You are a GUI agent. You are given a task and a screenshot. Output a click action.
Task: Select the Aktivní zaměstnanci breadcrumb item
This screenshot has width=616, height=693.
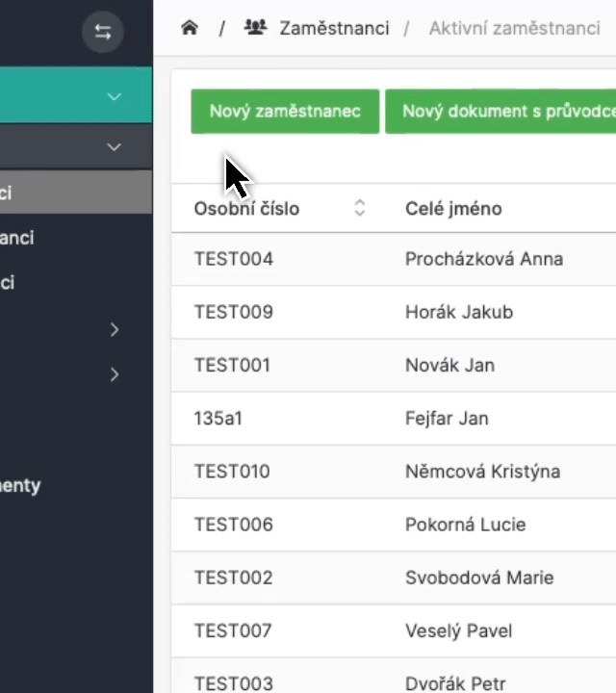coord(514,28)
